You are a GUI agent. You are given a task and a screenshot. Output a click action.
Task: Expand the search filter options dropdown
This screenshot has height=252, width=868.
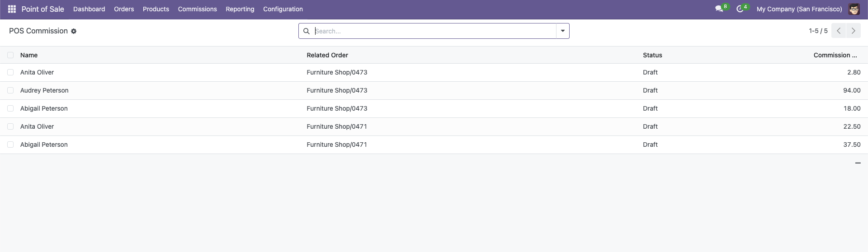pyautogui.click(x=562, y=31)
